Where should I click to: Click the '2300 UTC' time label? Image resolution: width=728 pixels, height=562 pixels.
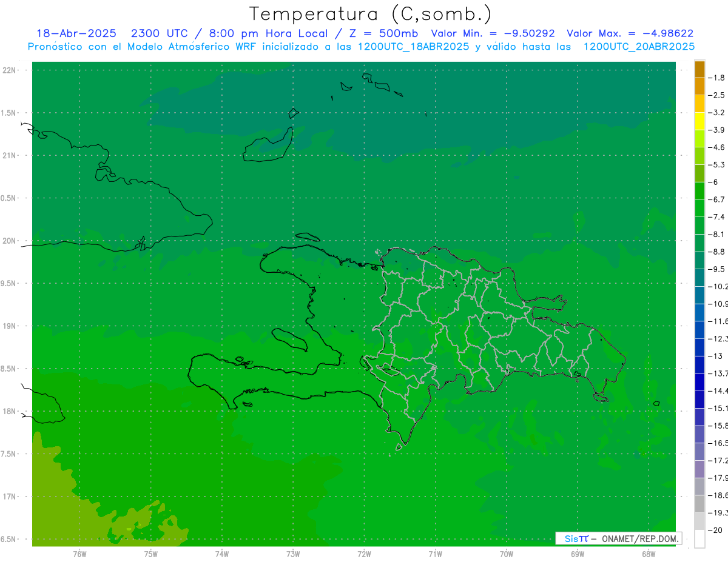[x=161, y=33]
